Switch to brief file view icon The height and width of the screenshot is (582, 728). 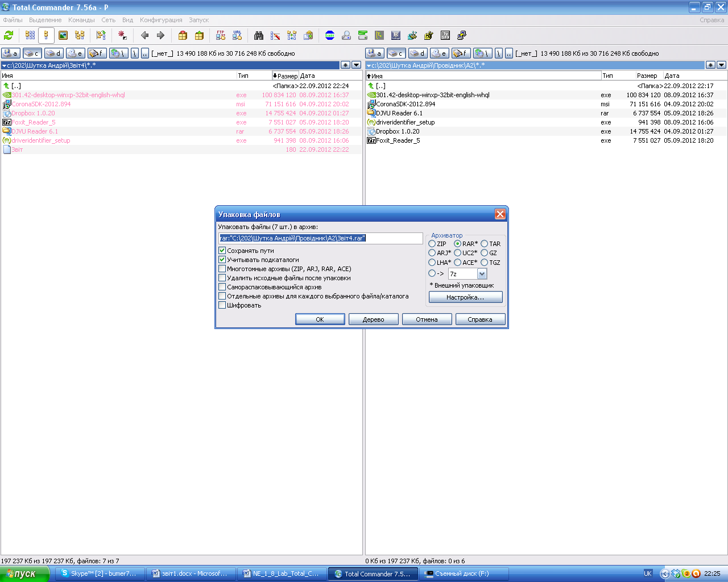[x=30, y=35]
